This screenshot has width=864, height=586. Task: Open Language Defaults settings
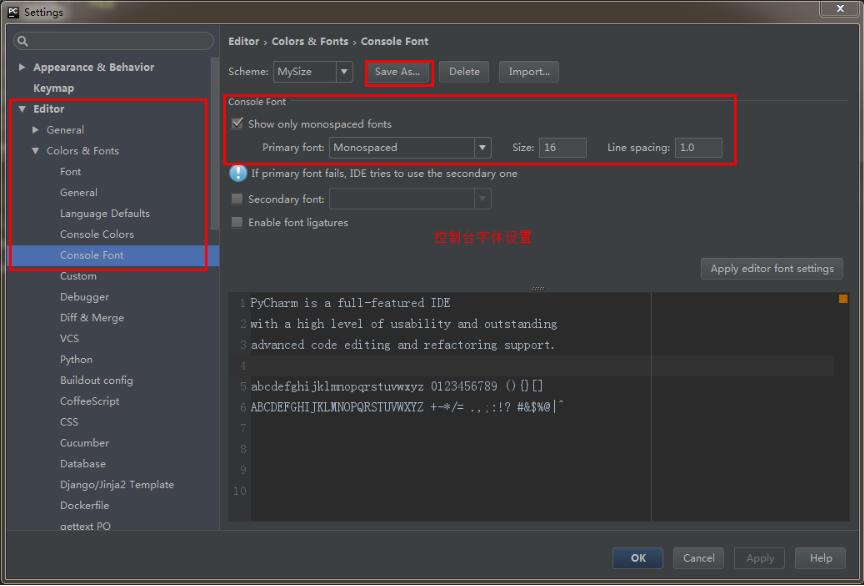(105, 213)
